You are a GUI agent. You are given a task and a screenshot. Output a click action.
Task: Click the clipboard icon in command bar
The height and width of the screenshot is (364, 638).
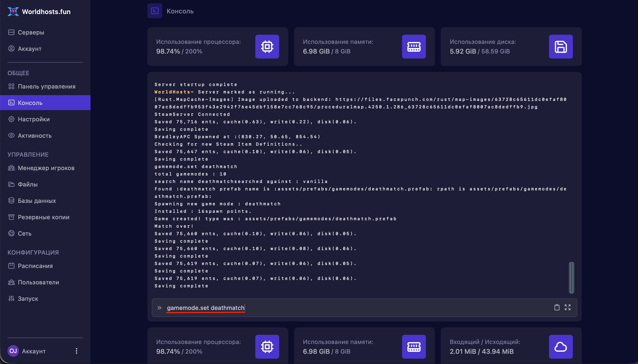pyautogui.click(x=557, y=307)
